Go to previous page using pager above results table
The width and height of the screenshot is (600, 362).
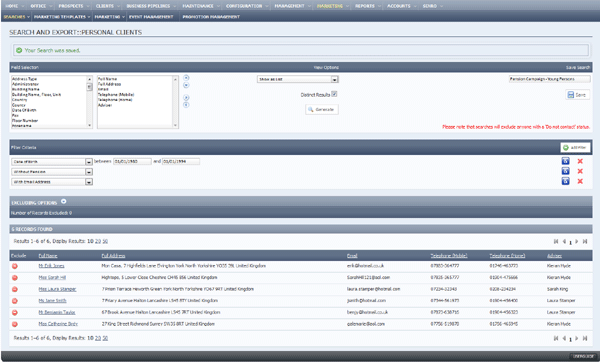click(x=564, y=241)
